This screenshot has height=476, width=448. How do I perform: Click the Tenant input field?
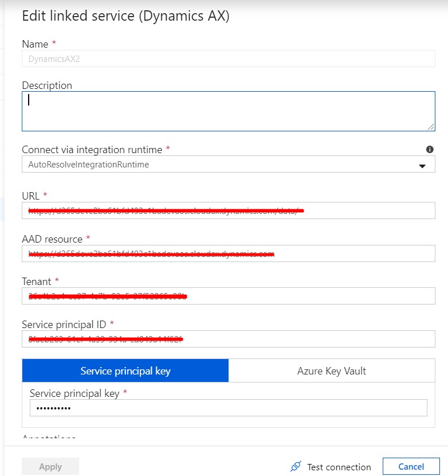pyautogui.click(x=229, y=296)
